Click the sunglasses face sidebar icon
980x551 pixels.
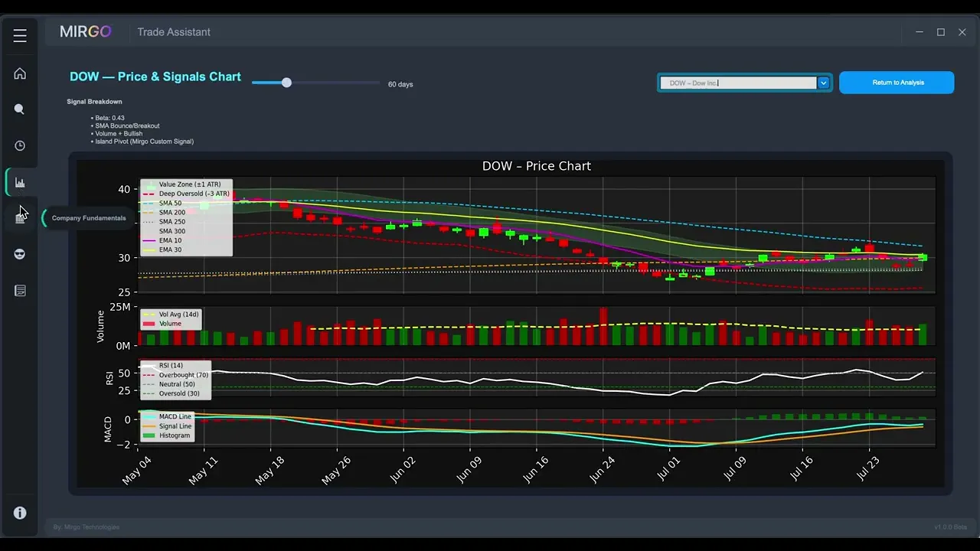(20, 254)
